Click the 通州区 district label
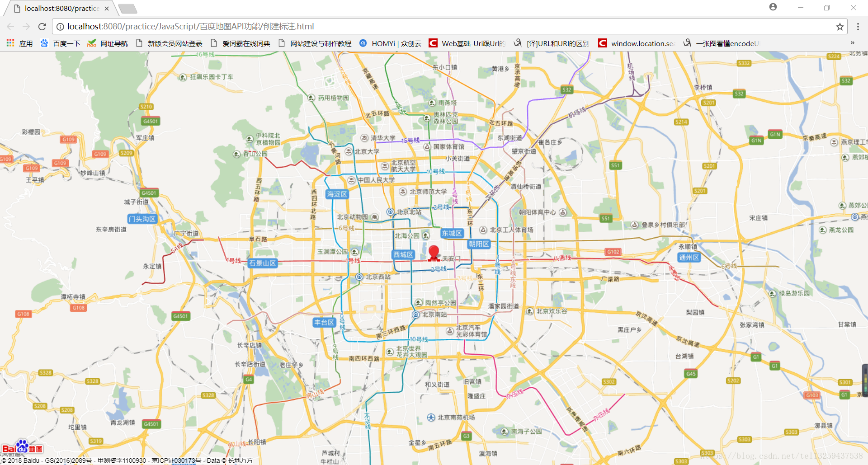868x465 pixels. click(x=689, y=257)
